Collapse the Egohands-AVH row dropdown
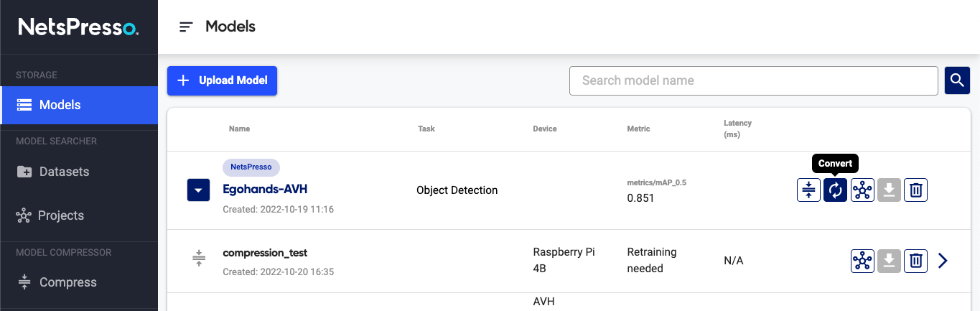Viewport: 980px width, 311px height. [x=199, y=190]
